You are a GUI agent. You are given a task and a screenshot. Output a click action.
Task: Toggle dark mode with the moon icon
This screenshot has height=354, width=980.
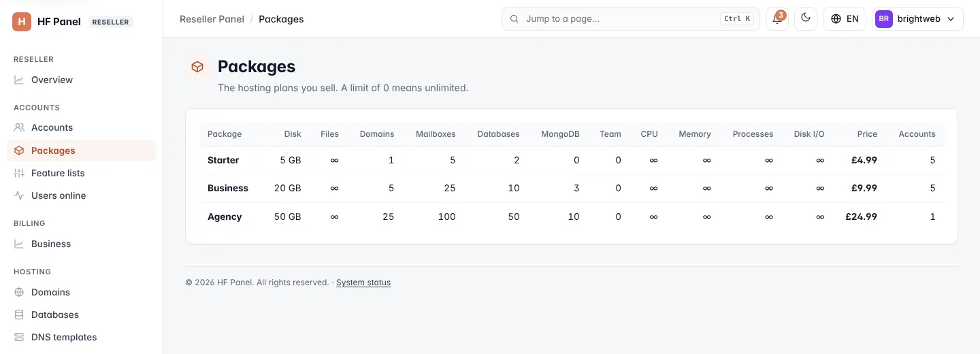[x=806, y=19]
